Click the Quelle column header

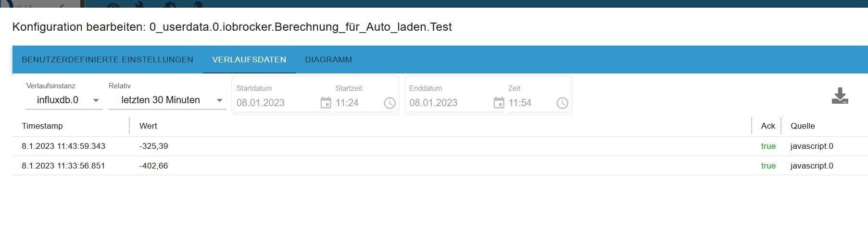pyautogui.click(x=803, y=126)
